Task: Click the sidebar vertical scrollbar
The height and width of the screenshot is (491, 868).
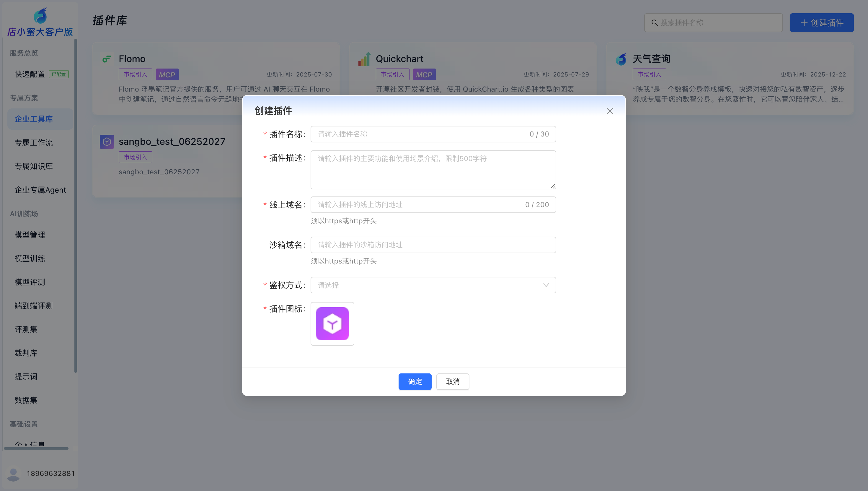Action: coord(76,206)
